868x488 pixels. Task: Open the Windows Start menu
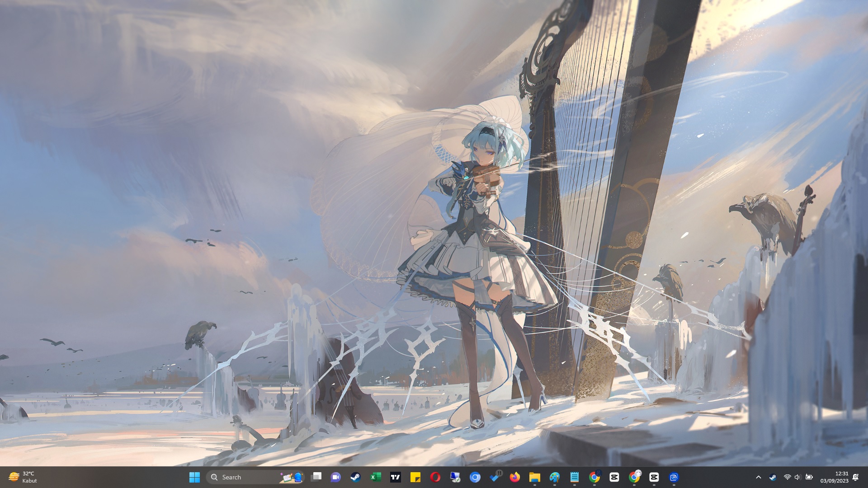point(194,477)
